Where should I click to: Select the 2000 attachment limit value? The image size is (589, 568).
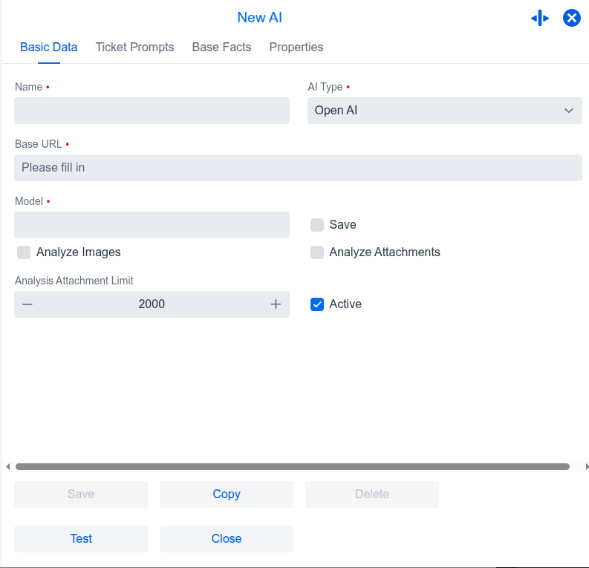tap(151, 304)
